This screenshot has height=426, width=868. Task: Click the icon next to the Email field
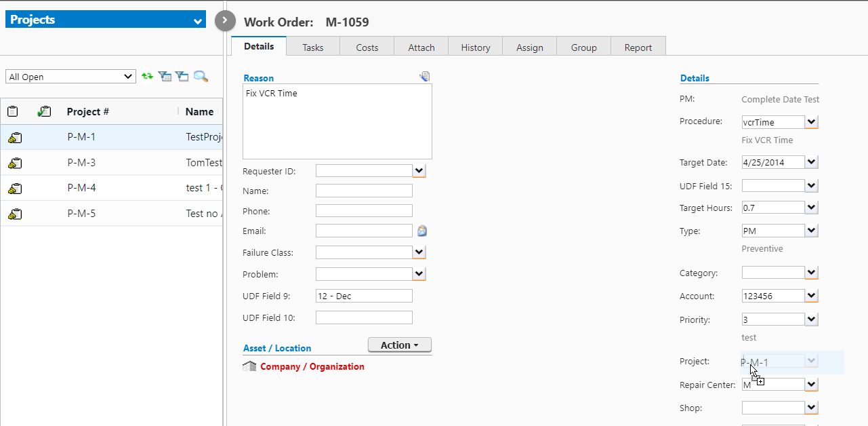coord(422,231)
